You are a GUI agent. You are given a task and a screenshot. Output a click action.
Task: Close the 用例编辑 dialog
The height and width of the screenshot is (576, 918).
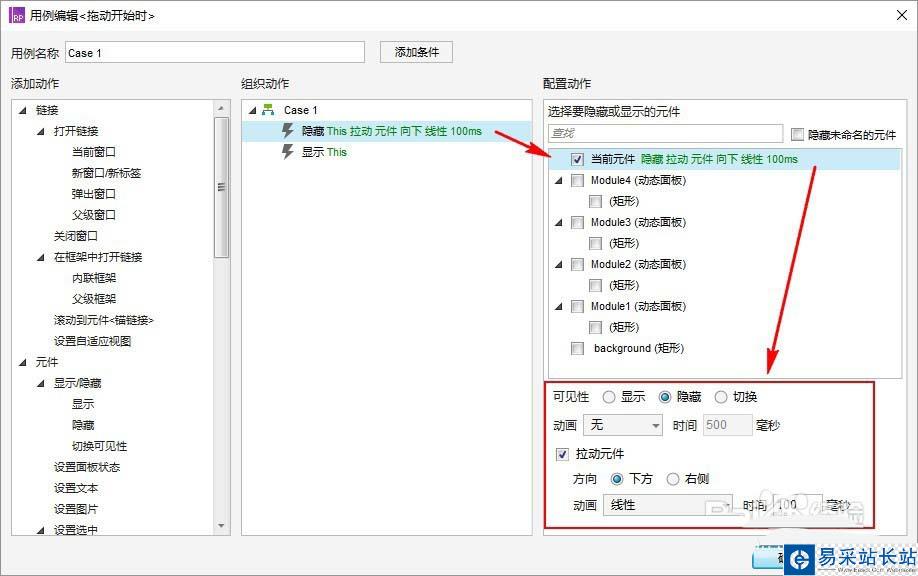tap(902, 15)
